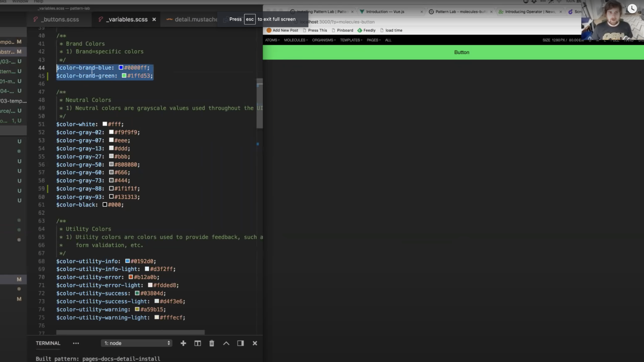
Task: Move the terminal panel position icon
Action: coord(240,343)
